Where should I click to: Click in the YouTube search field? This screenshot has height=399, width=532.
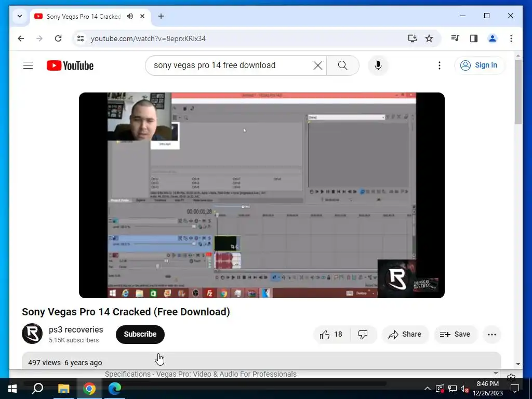click(231, 65)
